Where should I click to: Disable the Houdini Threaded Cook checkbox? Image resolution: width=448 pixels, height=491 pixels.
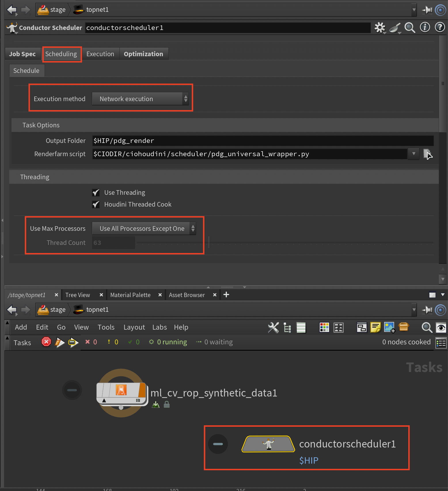tap(96, 204)
